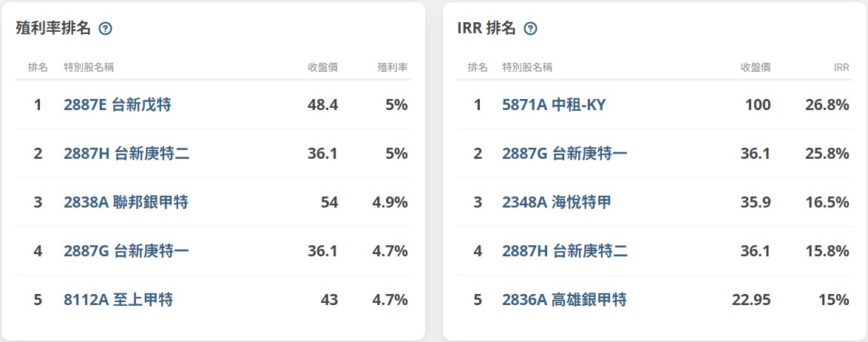Click IRR column header
This screenshot has height=342, width=868.
[x=841, y=67]
